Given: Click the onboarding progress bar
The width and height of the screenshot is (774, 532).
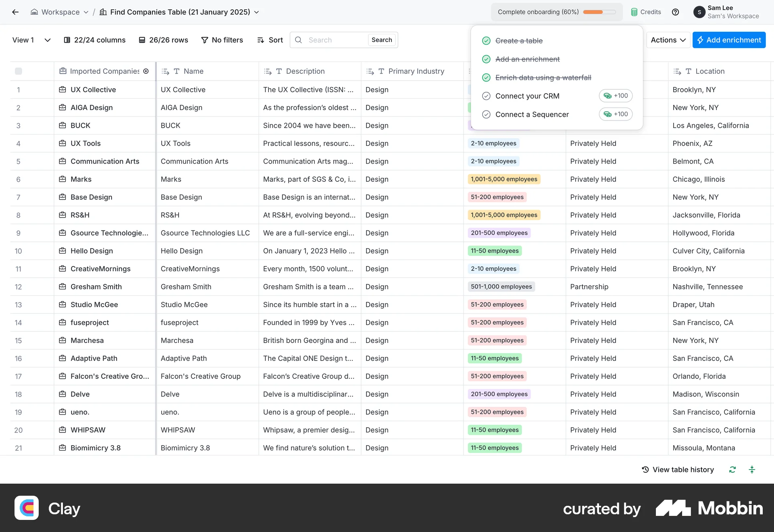Looking at the screenshot, I should tap(599, 12).
